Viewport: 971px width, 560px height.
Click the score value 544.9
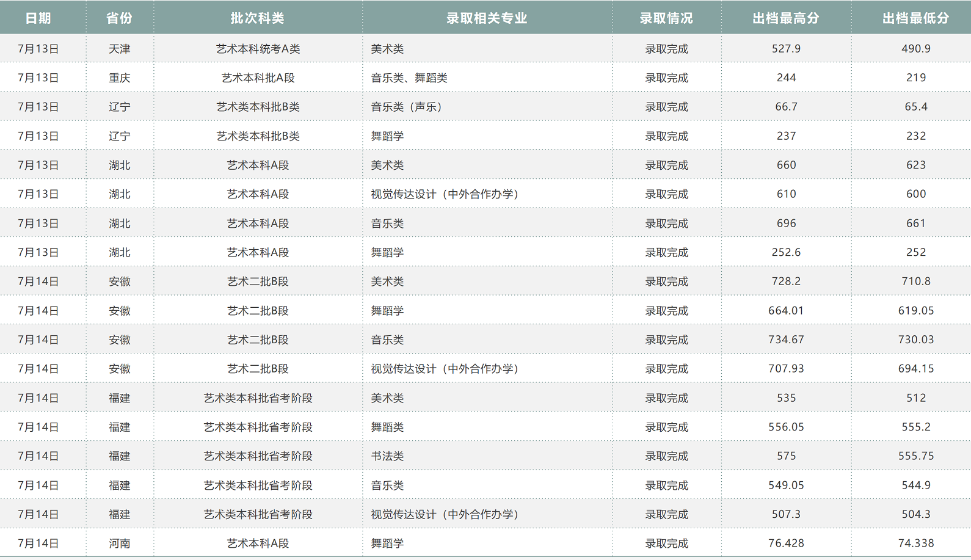click(916, 485)
